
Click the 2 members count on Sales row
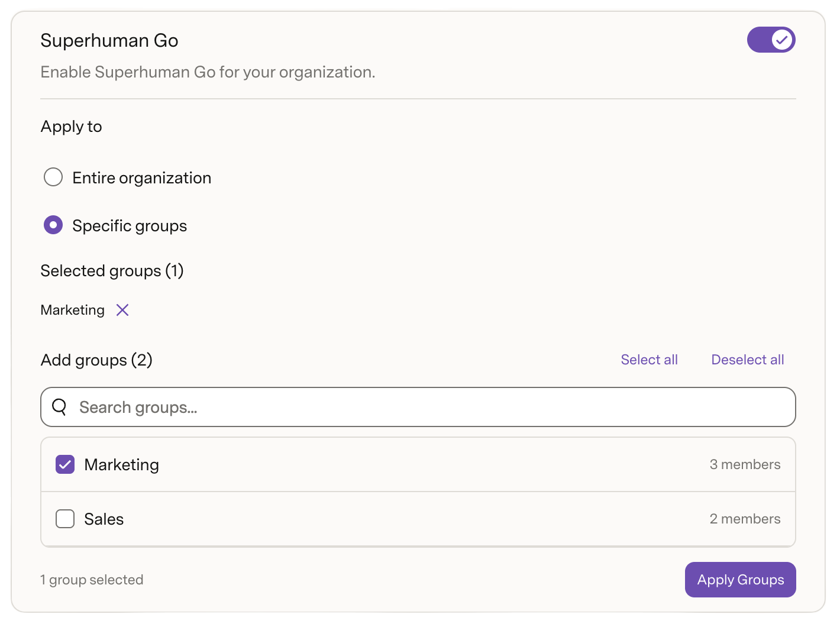[745, 519]
